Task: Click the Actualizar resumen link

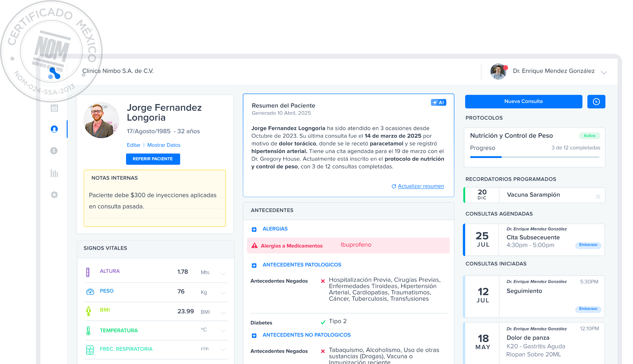Action: pos(421,186)
